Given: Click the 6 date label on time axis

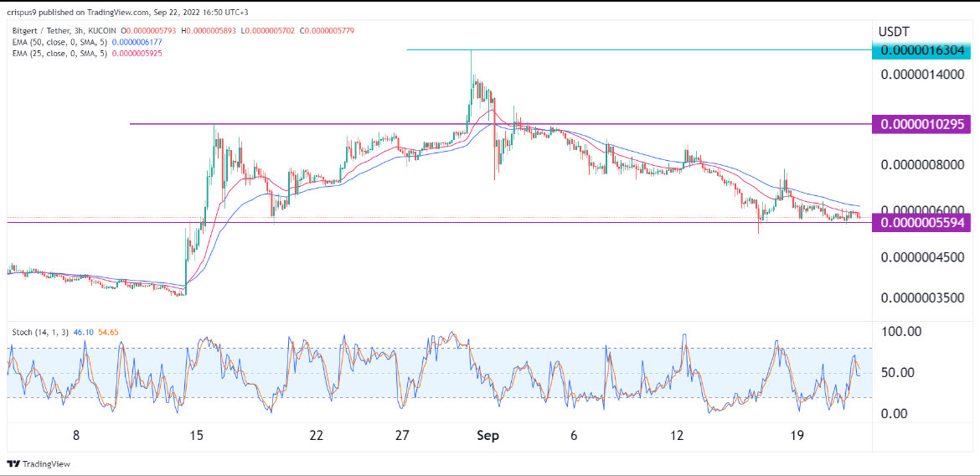Looking at the screenshot, I should pos(575,436).
